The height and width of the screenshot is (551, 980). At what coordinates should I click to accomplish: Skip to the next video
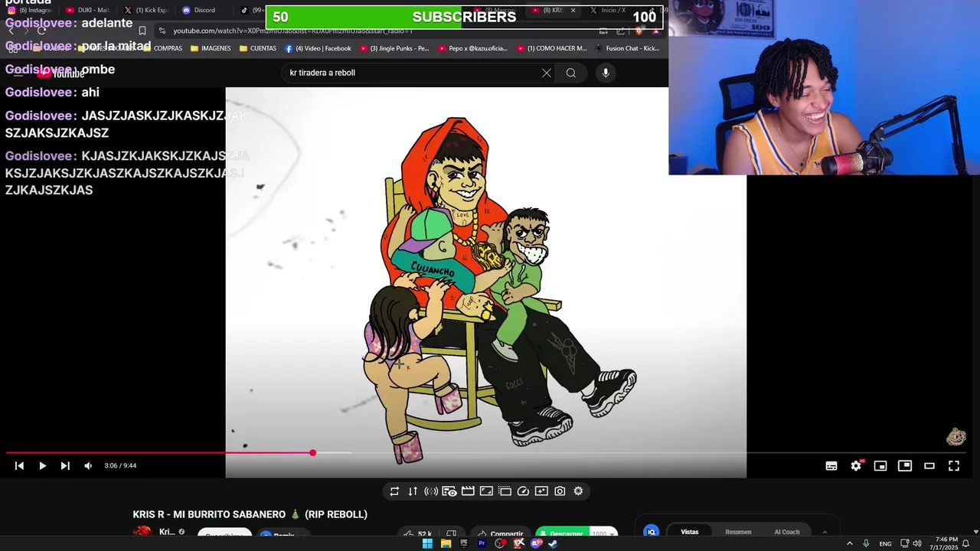pyautogui.click(x=65, y=465)
